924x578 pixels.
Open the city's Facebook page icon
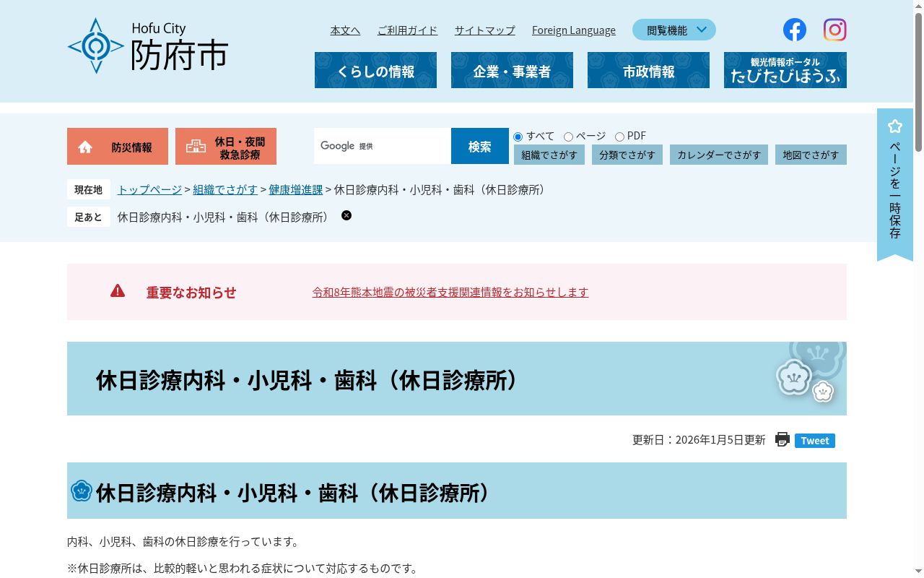coord(795,30)
